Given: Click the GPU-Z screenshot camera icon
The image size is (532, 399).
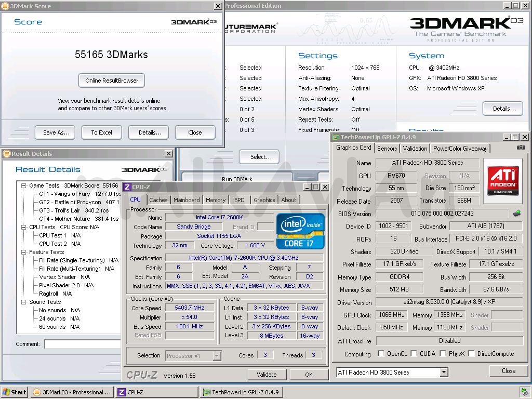Looking at the screenshot, I should click(x=521, y=148).
